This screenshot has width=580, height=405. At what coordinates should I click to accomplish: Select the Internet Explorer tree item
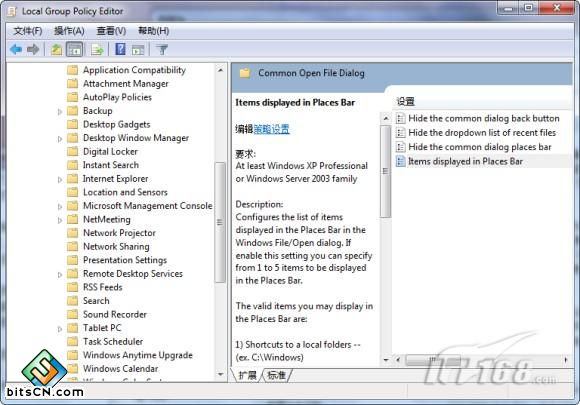[115, 179]
